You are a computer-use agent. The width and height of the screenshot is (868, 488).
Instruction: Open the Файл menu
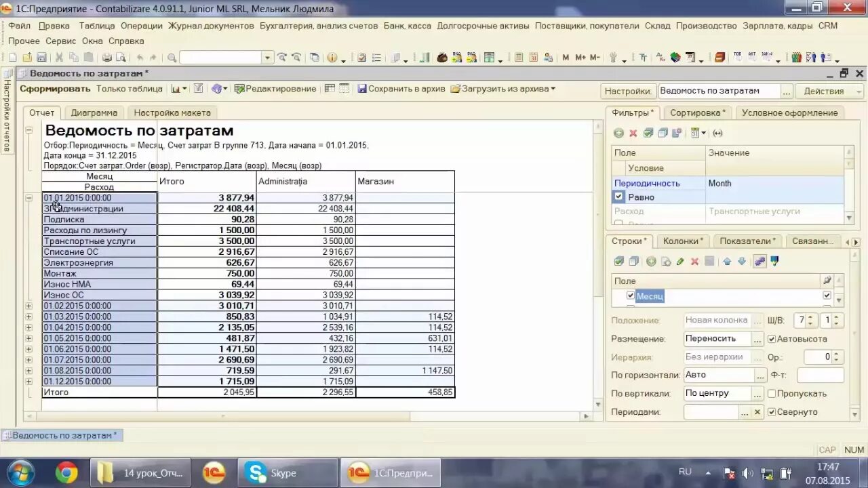[x=20, y=26]
